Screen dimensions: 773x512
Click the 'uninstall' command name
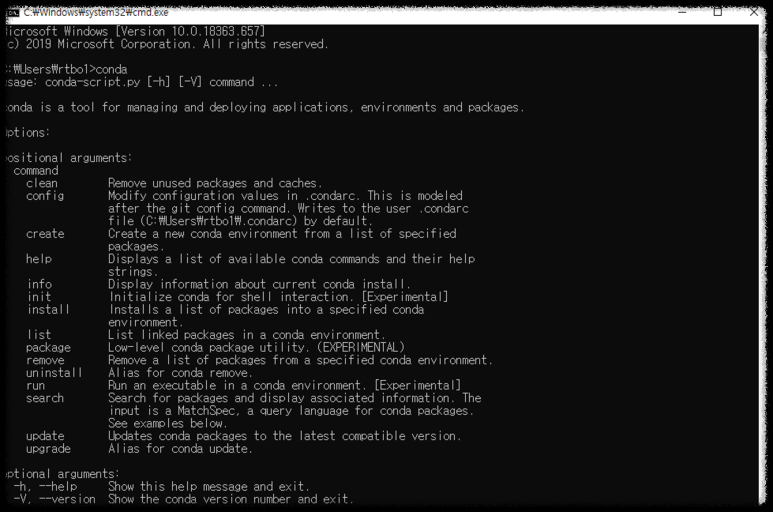pyautogui.click(x=54, y=373)
